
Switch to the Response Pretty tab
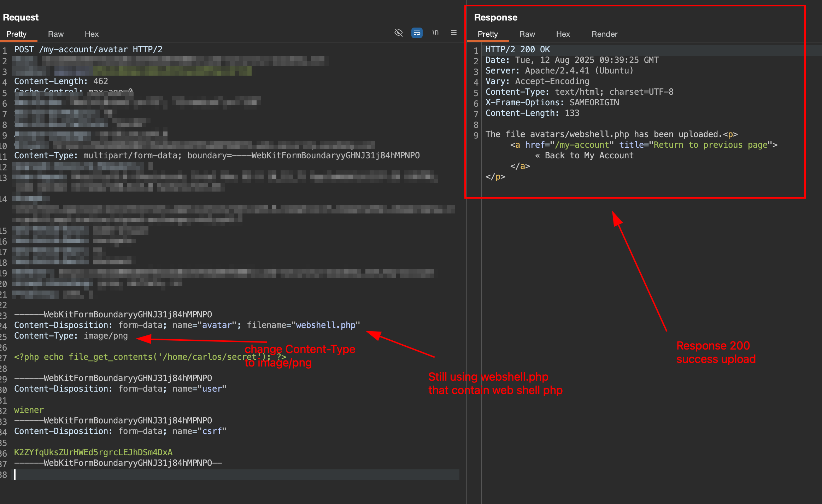click(488, 34)
